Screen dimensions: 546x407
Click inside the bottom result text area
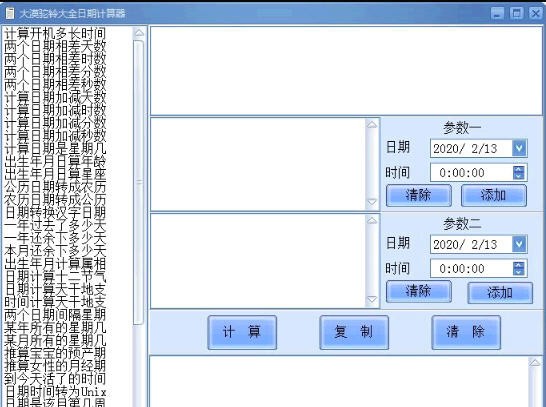click(340, 381)
